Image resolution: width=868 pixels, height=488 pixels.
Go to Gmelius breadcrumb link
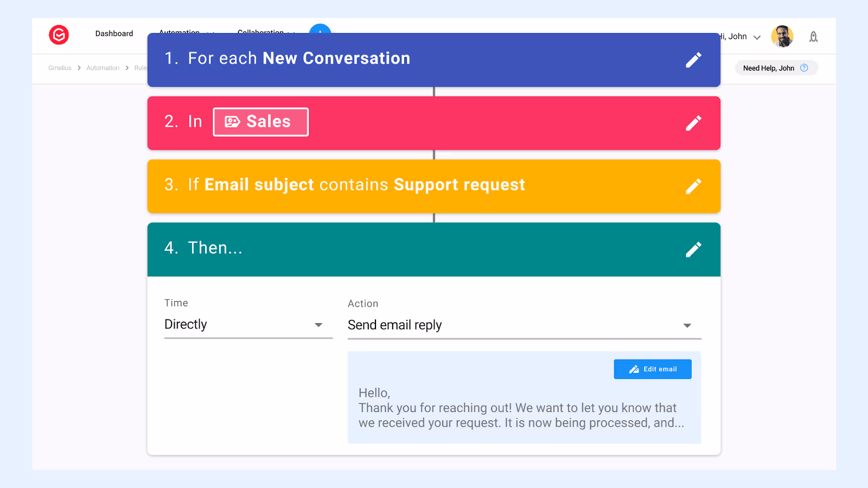click(60, 68)
